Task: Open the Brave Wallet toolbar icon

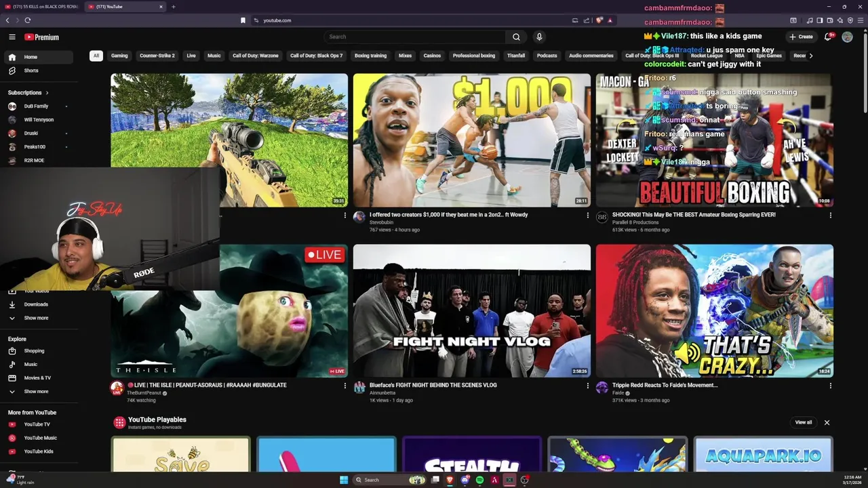Action: tap(830, 20)
